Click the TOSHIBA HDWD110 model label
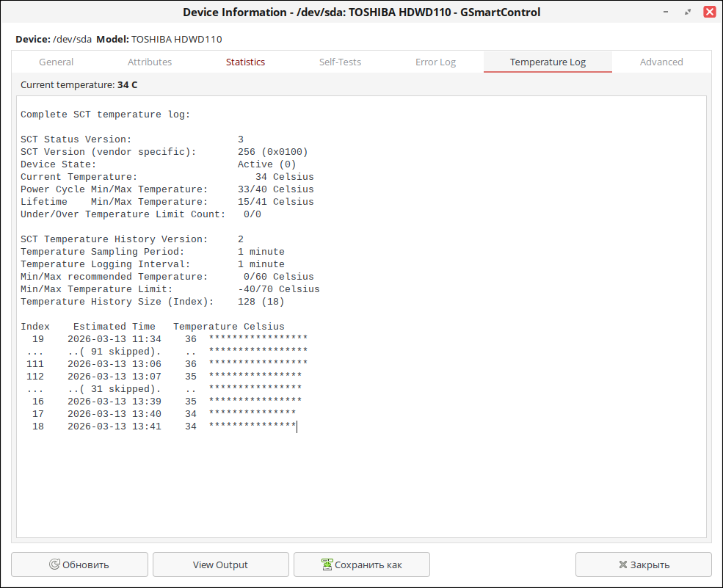723x588 pixels. 176,39
